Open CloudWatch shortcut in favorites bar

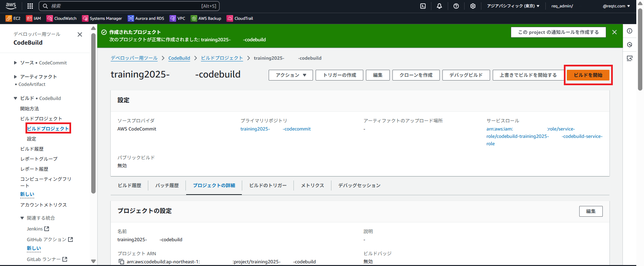(62, 18)
